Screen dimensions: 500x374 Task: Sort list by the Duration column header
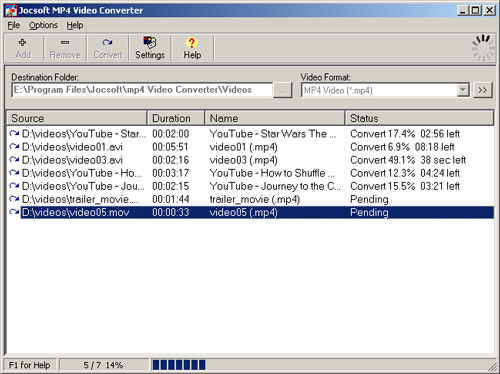(x=176, y=118)
